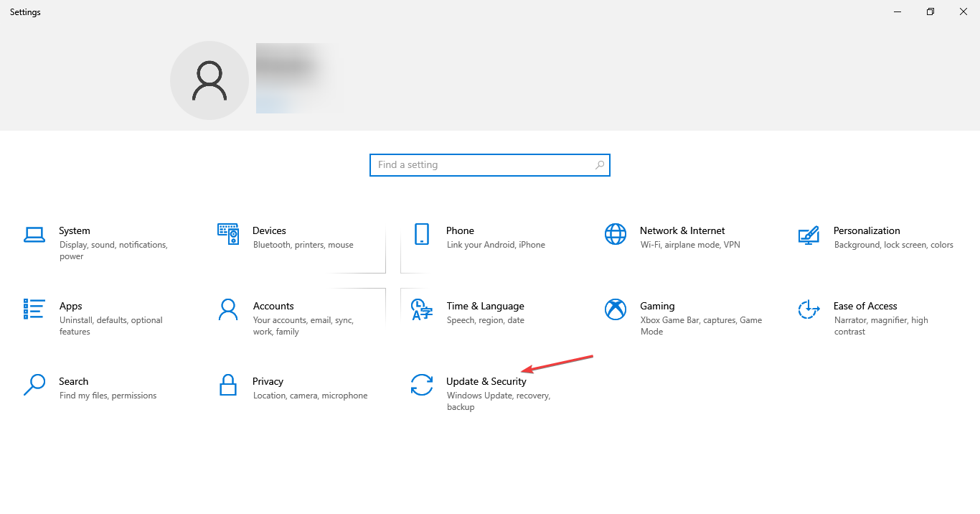This screenshot has height=514, width=980.
Task: Click 'Link your Android, iPhone' description
Action: pos(496,245)
